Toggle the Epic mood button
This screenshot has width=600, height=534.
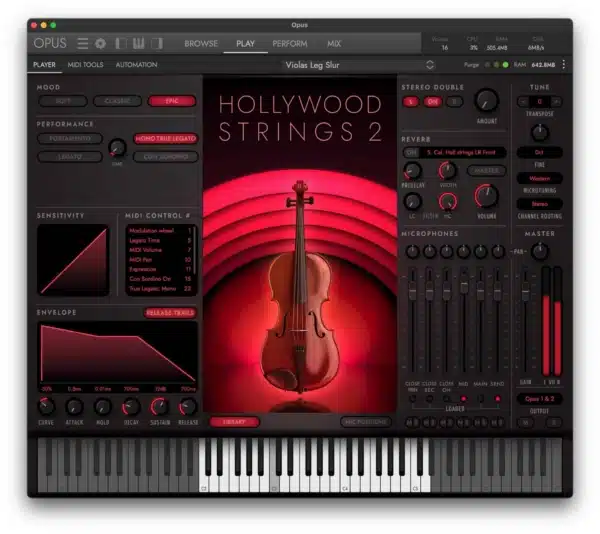tap(172, 101)
